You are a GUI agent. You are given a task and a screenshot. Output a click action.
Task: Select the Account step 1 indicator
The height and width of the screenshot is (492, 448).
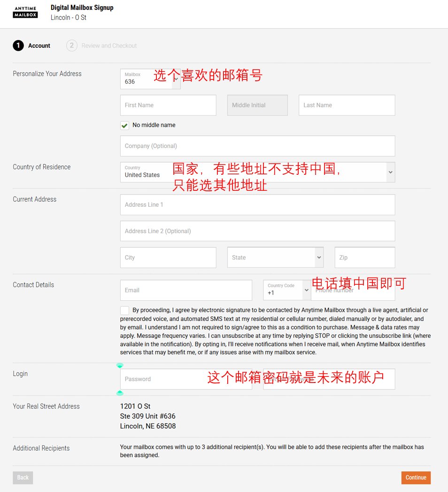(x=18, y=46)
